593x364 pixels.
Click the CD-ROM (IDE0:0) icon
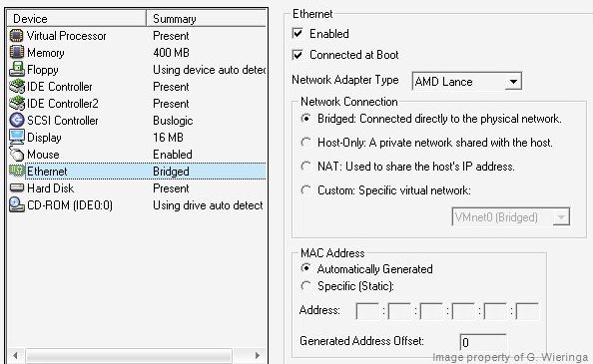[x=17, y=204]
